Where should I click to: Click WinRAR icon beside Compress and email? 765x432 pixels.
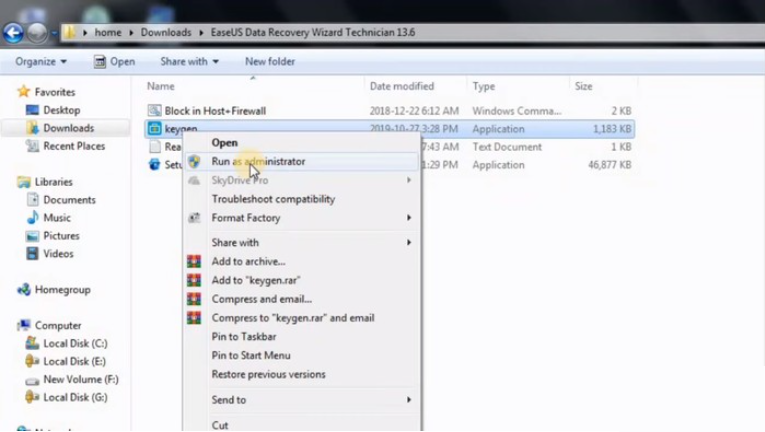click(x=194, y=299)
